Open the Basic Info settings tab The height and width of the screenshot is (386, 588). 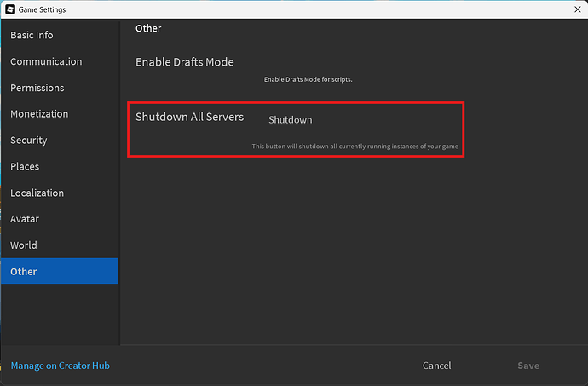pos(60,35)
